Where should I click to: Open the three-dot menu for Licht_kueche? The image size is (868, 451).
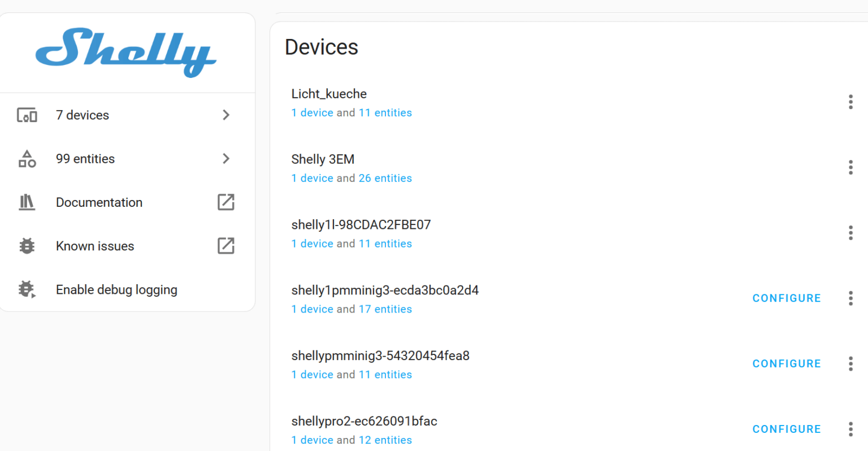pos(850,102)
